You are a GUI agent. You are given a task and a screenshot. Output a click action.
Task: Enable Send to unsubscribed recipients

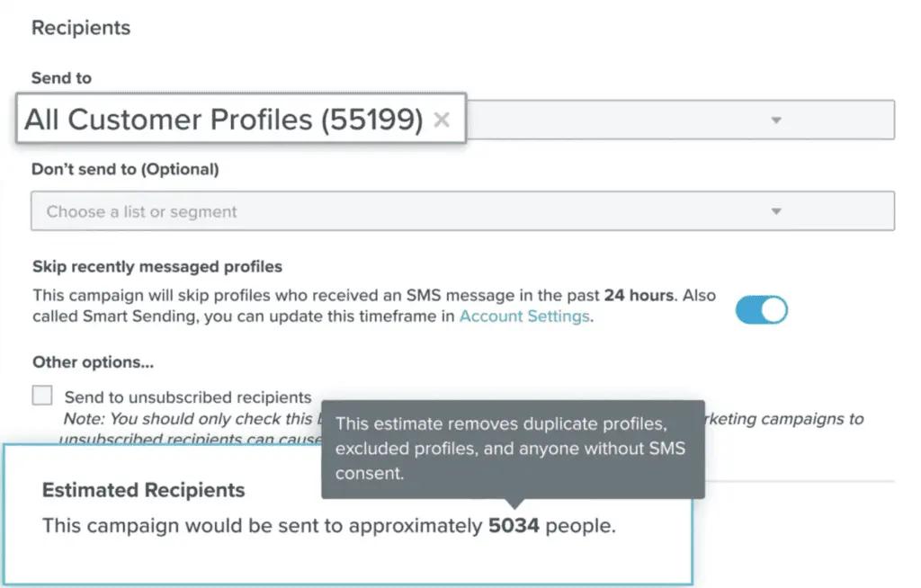41,394
